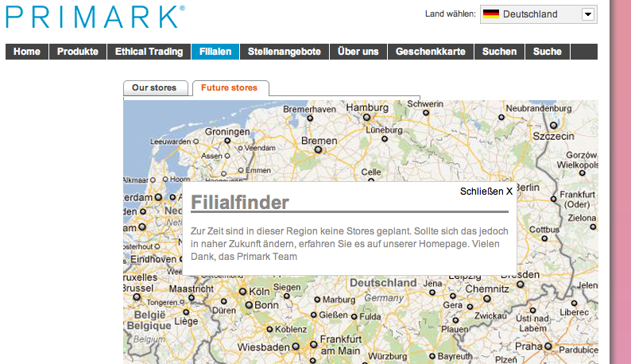The image size is (631, 364).
Task: Click the Frankfurt (Oder) map marker
Action: [x=554, y=199]
